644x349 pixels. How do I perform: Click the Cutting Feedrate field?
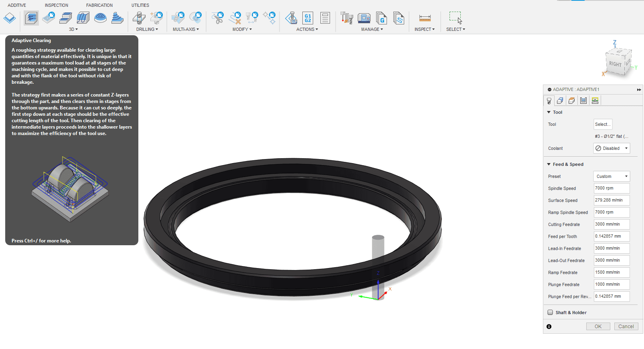612,224
